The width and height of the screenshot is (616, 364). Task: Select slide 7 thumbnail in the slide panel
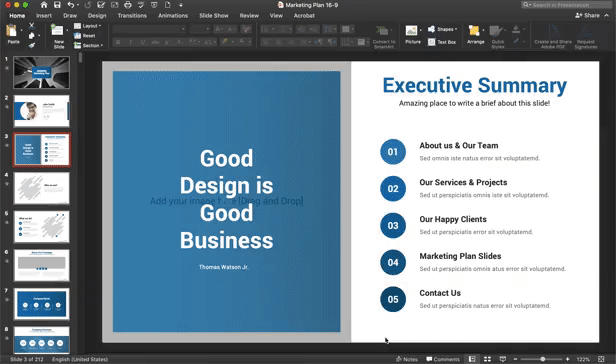pyautogui.click(x=41, y=304)
